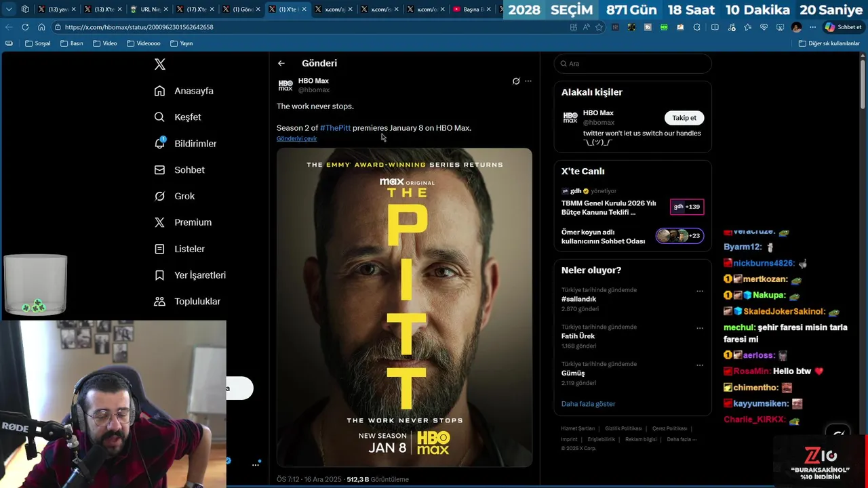Open the tab list dropdown arrow
Viewport: 868px width, 488px height.
(9, 9)
